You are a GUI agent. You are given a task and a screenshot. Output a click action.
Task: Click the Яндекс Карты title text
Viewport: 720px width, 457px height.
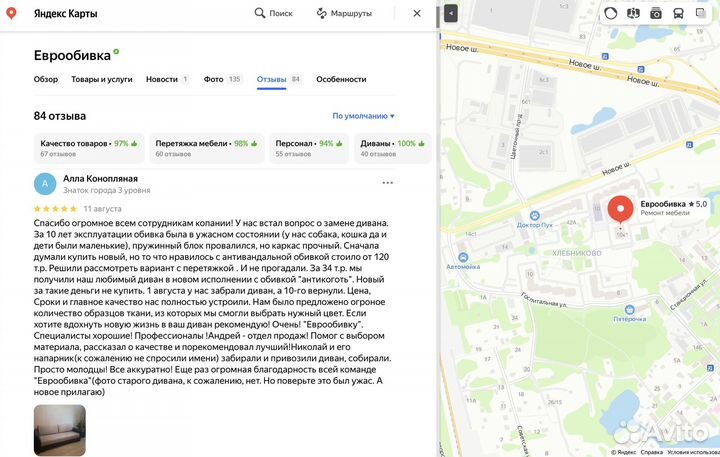(x=65, y=13)
